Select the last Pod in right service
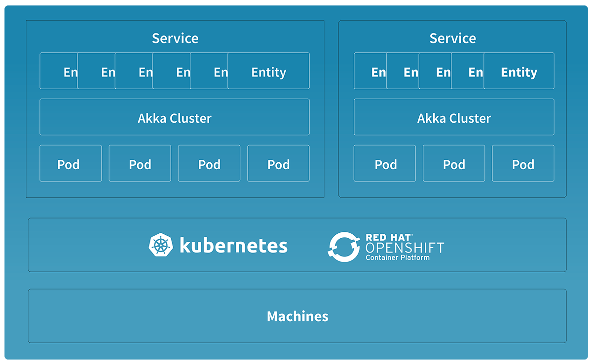This screenshot has height=364, width=592. point(523,163)
